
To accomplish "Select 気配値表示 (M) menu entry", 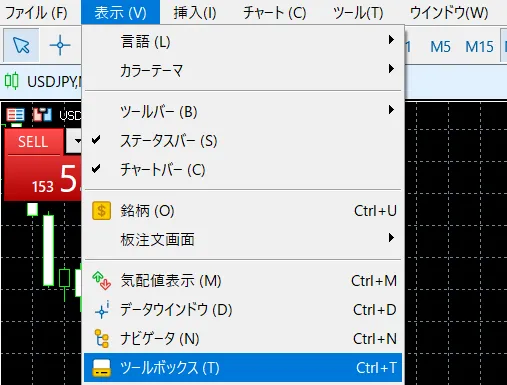I will click(243, 281).
